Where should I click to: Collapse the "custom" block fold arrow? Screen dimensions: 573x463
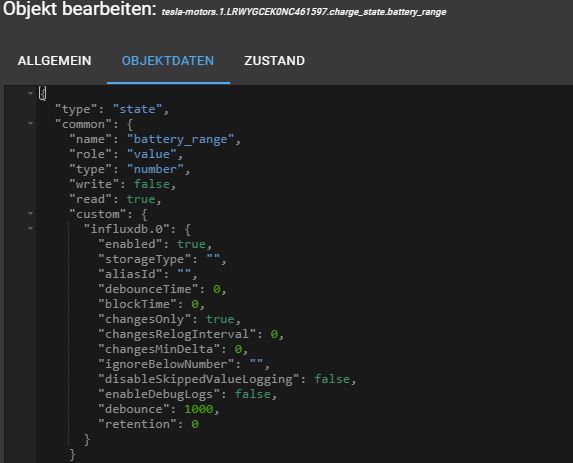[x=30, y=213]
